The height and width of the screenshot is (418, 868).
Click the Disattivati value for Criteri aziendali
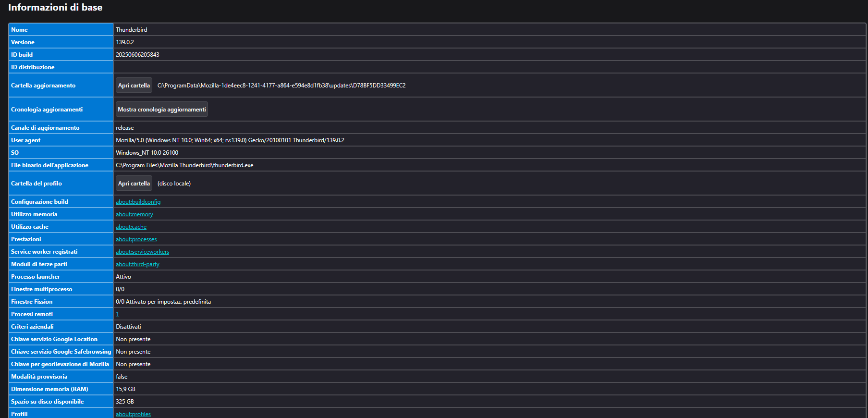click(128, 327)
